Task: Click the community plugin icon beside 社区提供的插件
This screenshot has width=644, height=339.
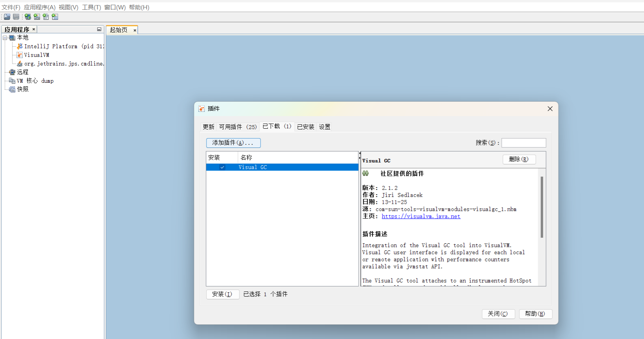Action: click(x=366, y=173)
